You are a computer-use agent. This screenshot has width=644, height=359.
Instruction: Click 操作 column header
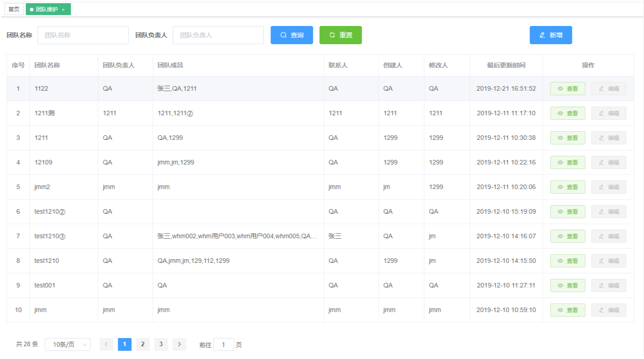(x=588, y=65)
